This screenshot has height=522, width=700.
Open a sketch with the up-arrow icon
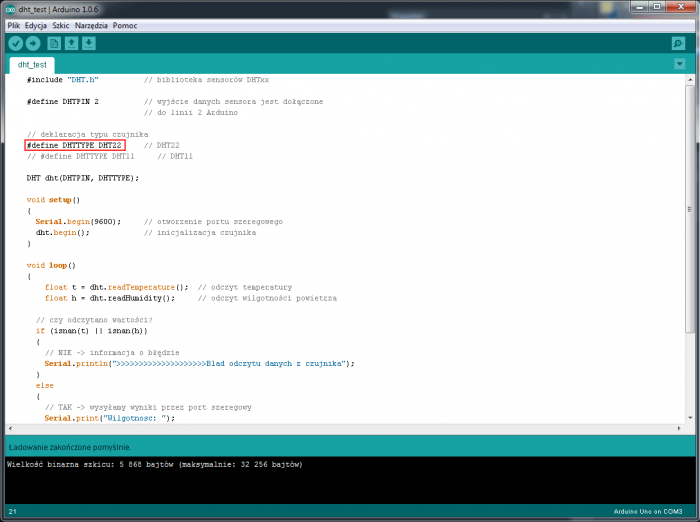pyautogui.click(x=71, y=43)
